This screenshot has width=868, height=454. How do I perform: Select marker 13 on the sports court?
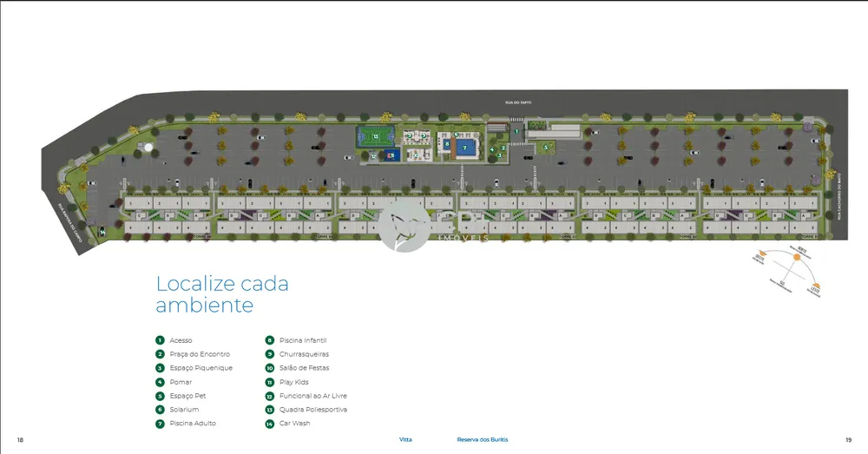376,136
